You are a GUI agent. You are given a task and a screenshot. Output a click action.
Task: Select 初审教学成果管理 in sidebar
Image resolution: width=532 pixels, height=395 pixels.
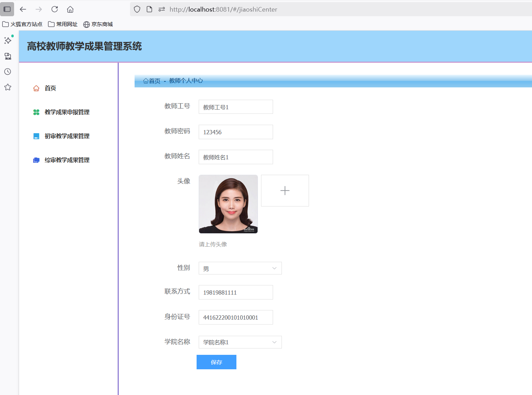67,136
